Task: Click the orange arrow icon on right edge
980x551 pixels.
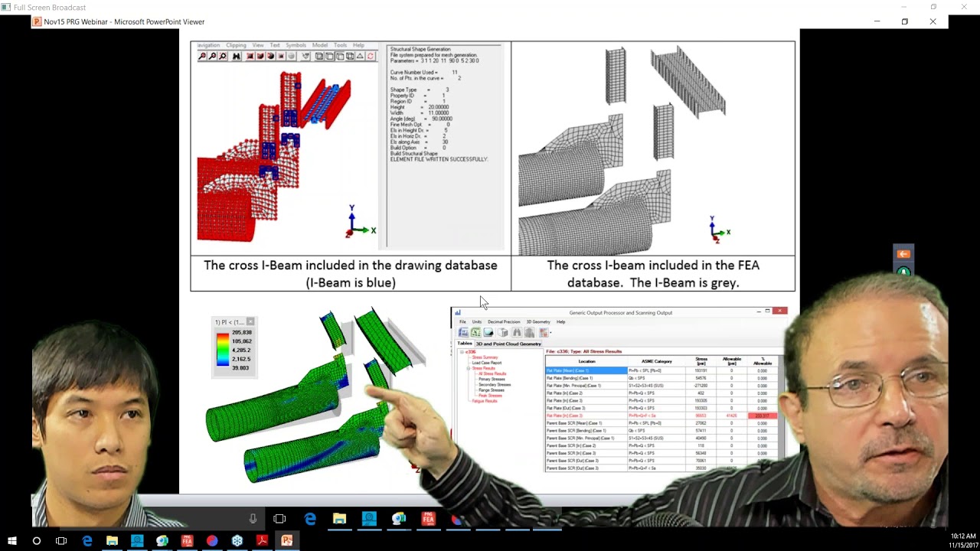Action: click(903, 254)
